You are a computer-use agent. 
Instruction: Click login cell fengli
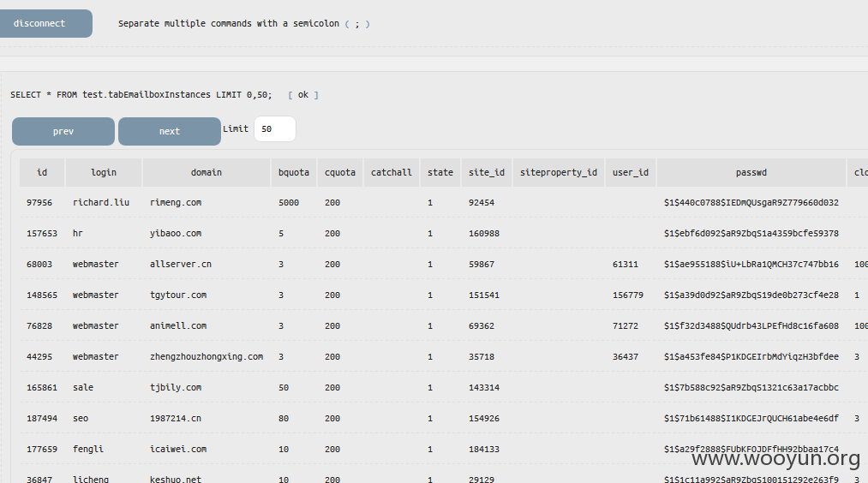[x=88, y=450]
